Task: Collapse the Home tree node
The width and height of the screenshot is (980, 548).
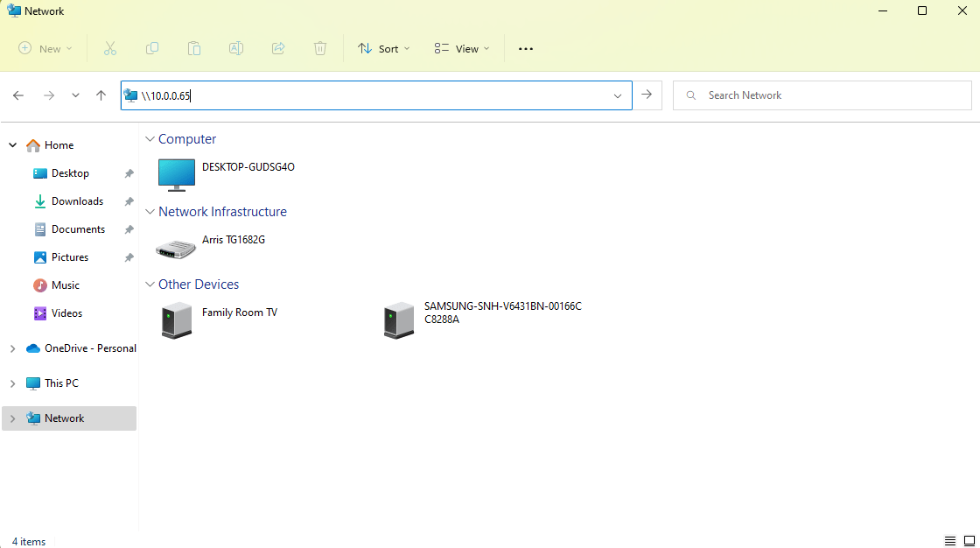Action: click(x=12, y=145)
